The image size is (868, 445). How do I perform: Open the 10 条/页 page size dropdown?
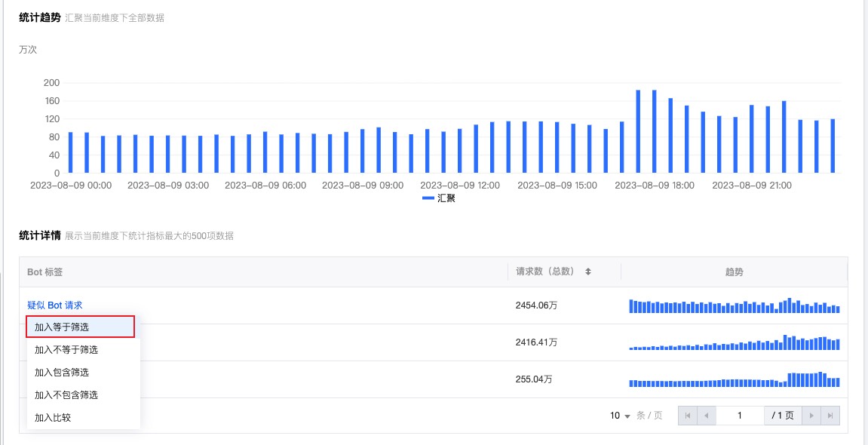pyautogui.click(x=620, y=416)
